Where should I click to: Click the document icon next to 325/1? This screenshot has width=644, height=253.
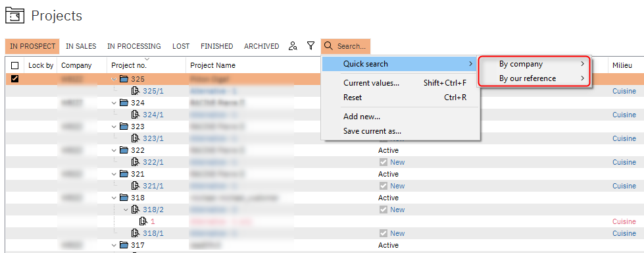coord(135,91)
